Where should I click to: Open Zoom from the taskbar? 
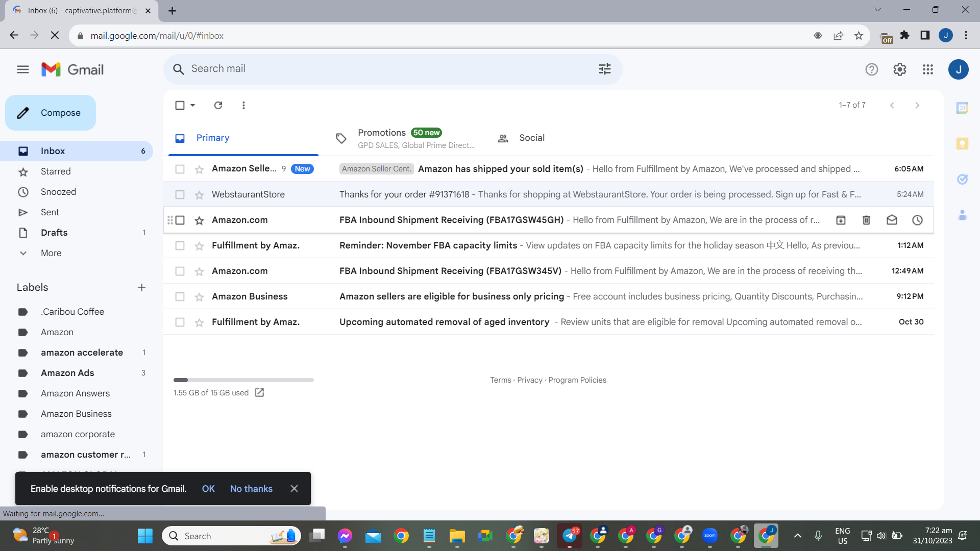tap(710, 536)
